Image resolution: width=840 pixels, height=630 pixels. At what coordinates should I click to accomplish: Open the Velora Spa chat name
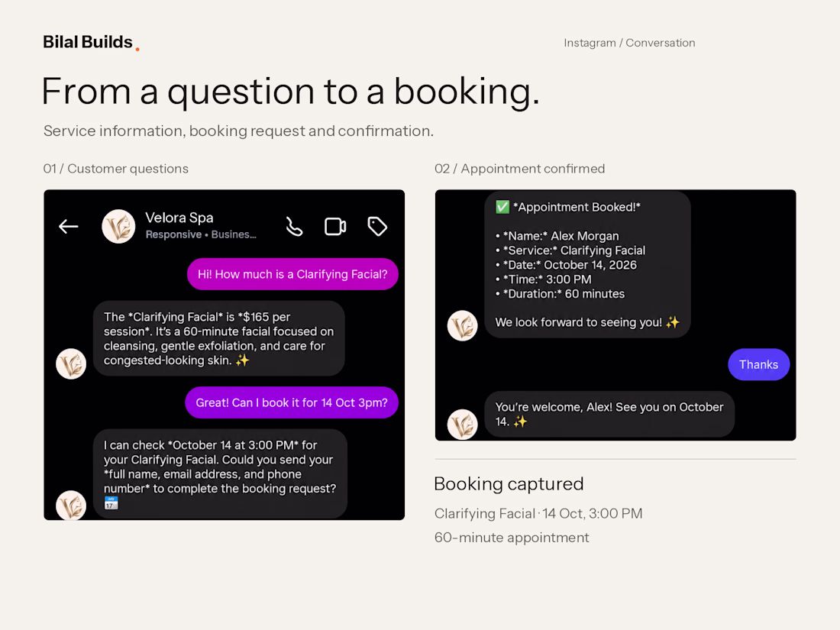click(x=179, y=218)
